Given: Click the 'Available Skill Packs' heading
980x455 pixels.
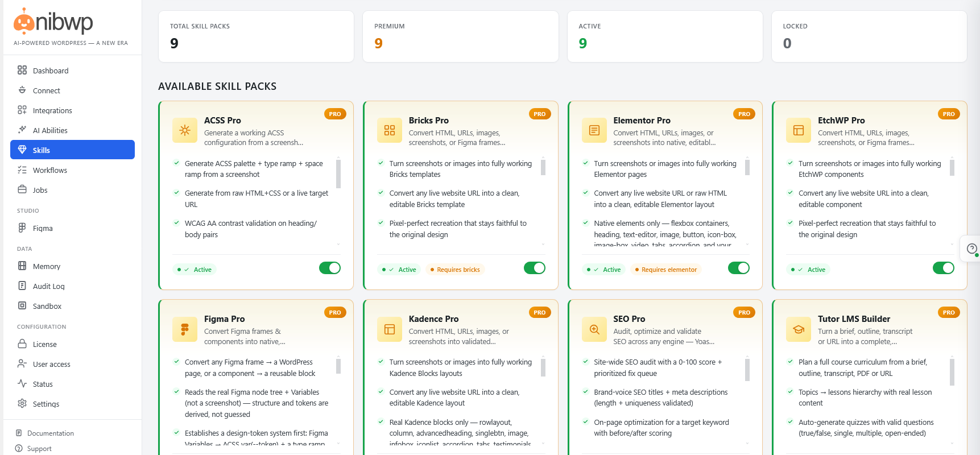Looking at the screenshot, I should click(x=217, y=86).
